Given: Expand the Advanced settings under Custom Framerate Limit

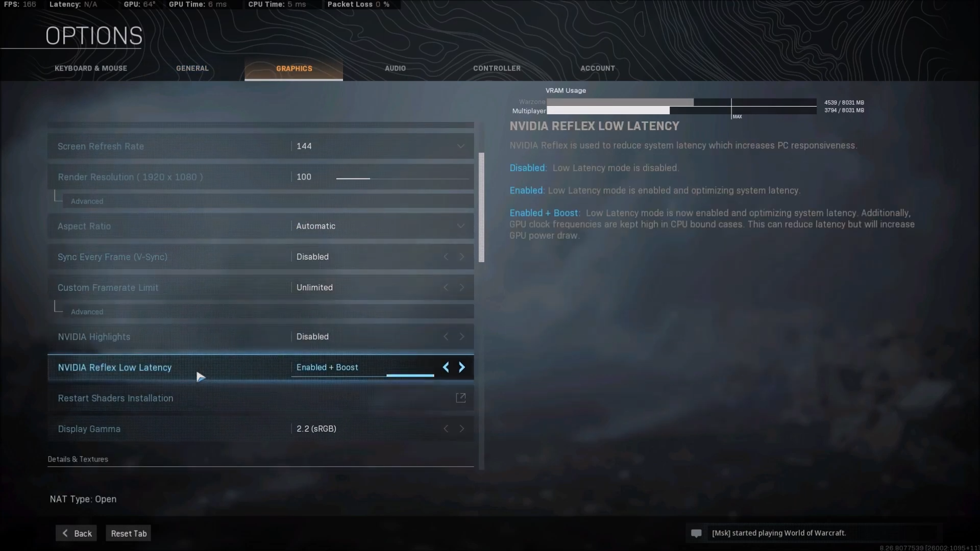Looking at the screenshot, I should tap(87, 311).
